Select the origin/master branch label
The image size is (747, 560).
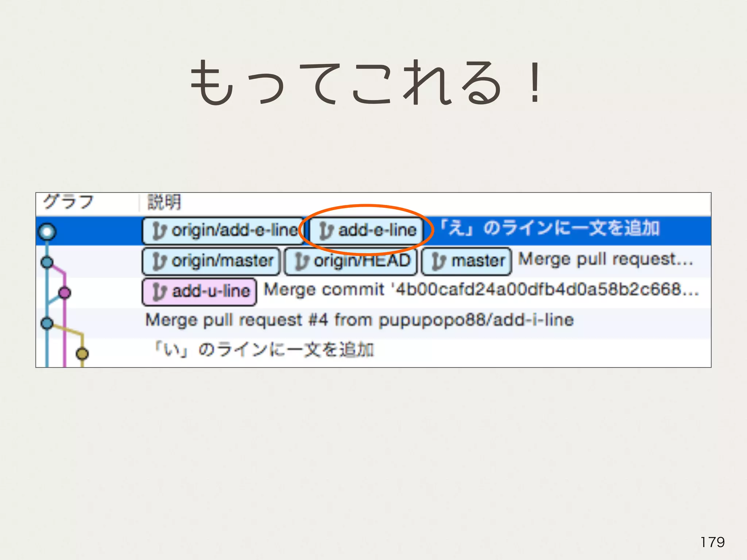click(x=211, y=261)
